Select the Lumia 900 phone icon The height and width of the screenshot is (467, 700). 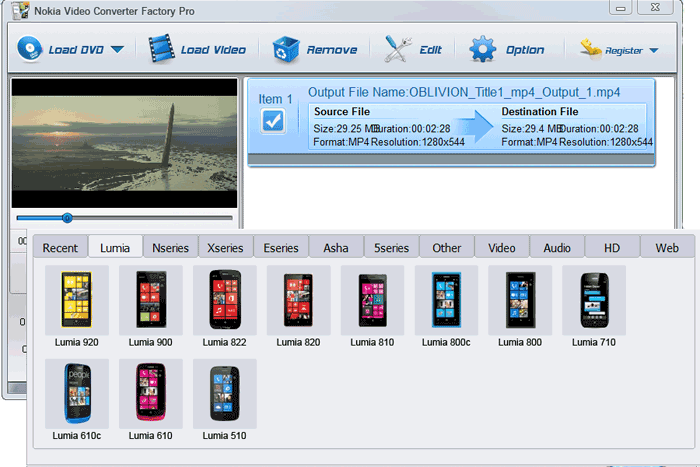click(x=150, y=300)
